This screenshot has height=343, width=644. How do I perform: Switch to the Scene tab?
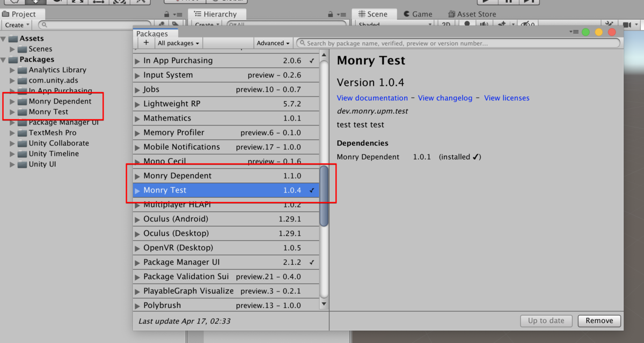(x=374, y=14)
